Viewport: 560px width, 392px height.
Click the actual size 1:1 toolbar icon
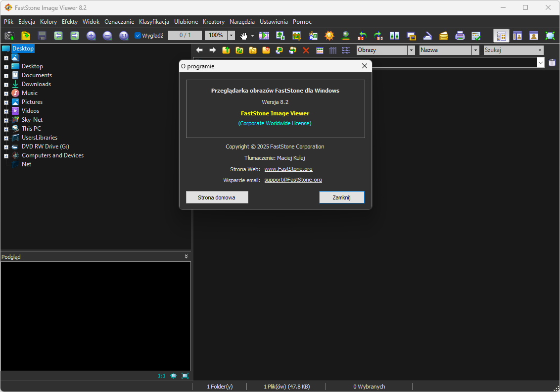[x=124, y=35]
